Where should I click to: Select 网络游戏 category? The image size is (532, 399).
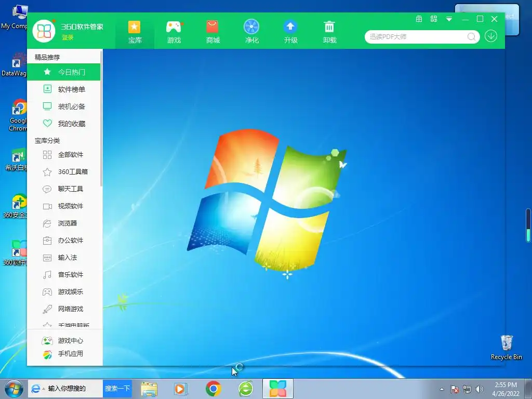[x=63, y=309]
